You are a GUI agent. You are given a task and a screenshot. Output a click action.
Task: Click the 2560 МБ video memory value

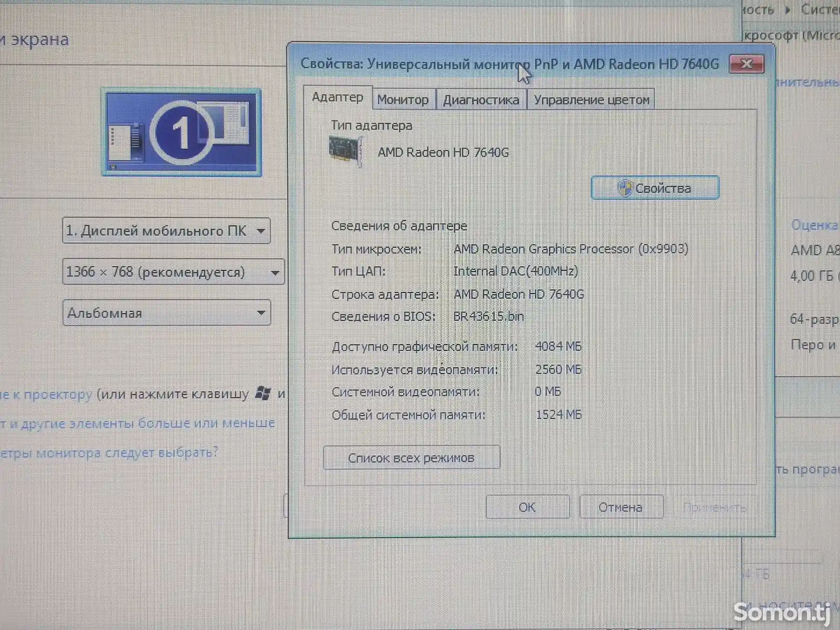coord(558,370)
